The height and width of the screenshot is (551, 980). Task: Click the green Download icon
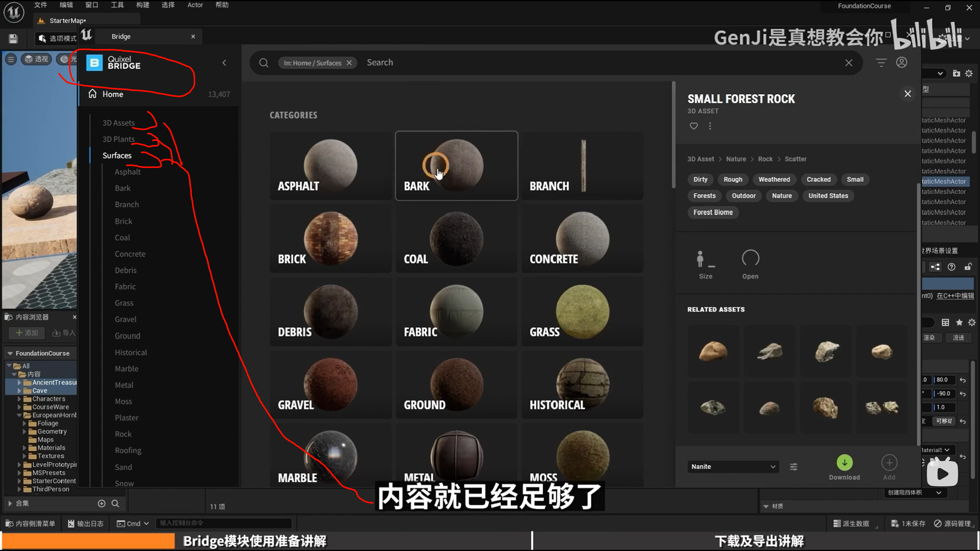[844, 463]
